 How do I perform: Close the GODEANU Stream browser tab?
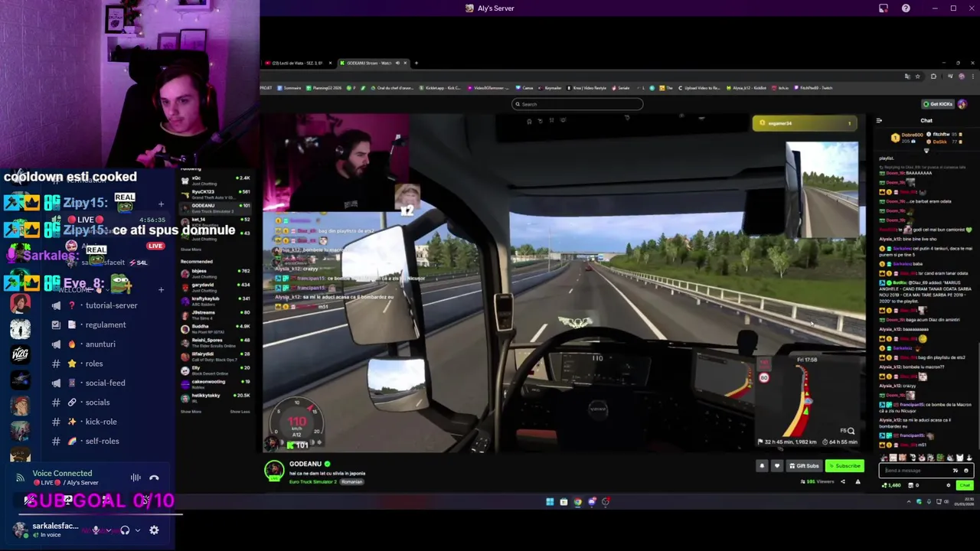tap(405, 63)
